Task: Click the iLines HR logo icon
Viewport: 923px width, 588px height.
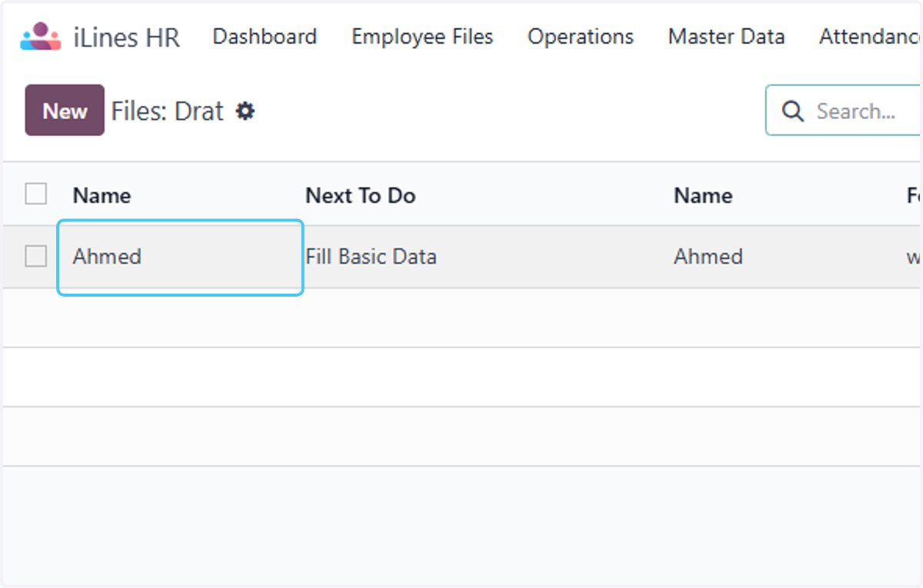Action: point(41,36)
